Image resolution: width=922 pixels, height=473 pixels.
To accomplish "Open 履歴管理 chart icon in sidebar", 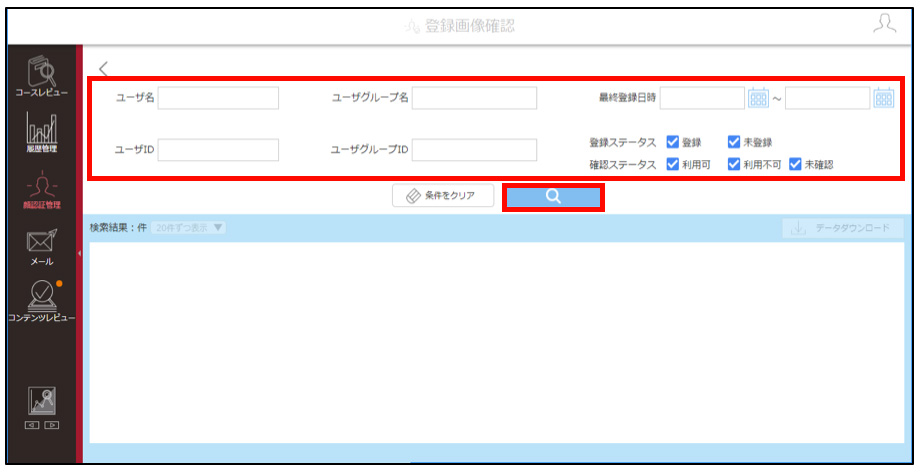I will tap(42, 132).
